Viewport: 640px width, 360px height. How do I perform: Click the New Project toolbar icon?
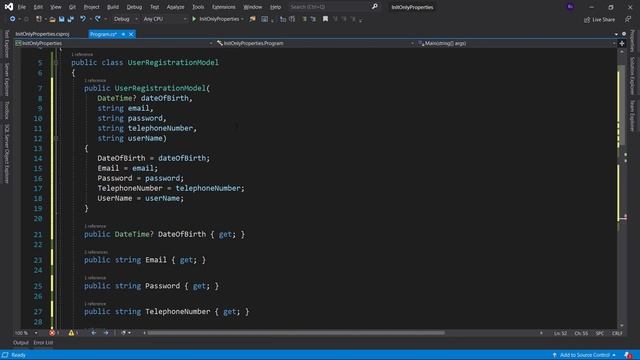pyautogui.click(x=39, y=19)
